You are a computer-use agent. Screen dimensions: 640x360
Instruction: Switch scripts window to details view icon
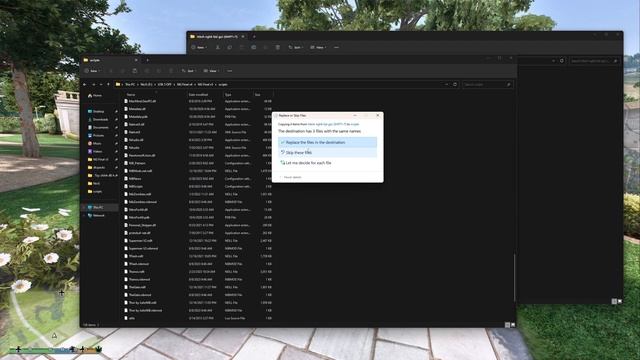[x=507, y=325]
